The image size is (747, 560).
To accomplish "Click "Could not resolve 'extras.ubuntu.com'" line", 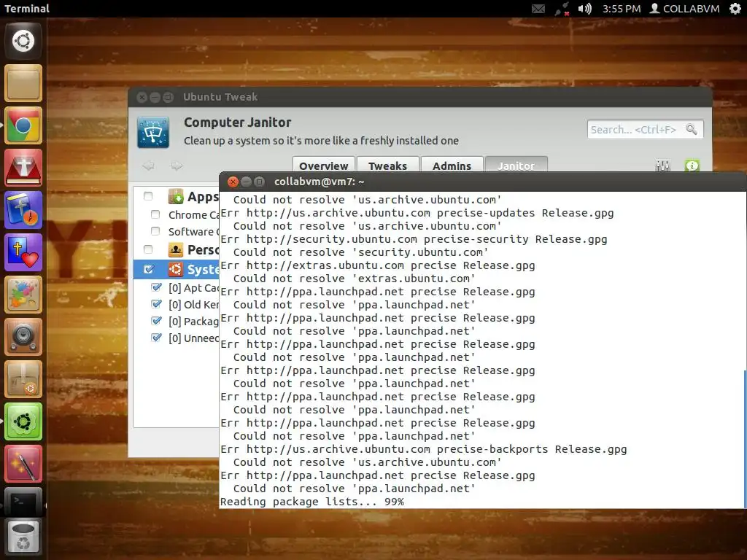I will point(354,278).
